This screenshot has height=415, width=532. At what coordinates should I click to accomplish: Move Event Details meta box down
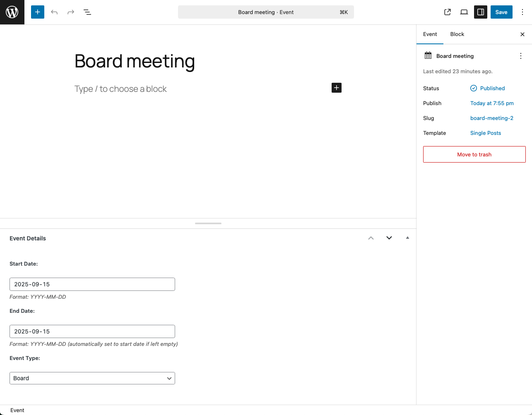point(389,237)
